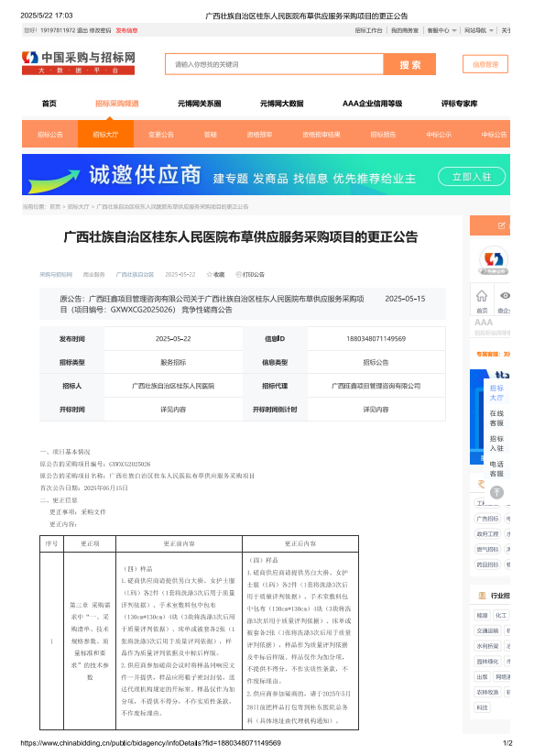Click the round company logo avatar in sidebar

click(494, 260)
